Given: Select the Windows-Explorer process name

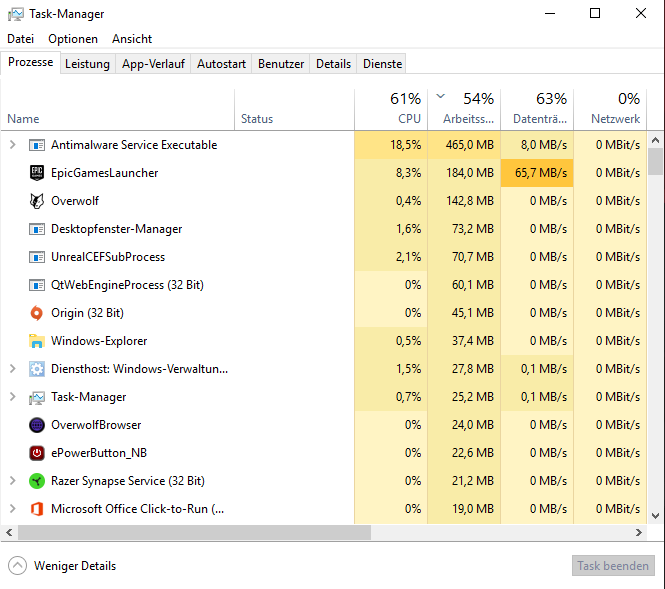Looking at the screenshot, I should [x=99, y=341].
